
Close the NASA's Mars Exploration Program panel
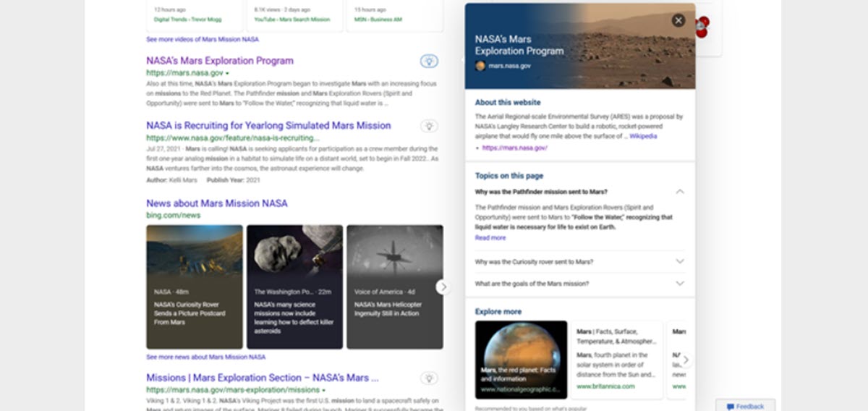pos(678,20)
